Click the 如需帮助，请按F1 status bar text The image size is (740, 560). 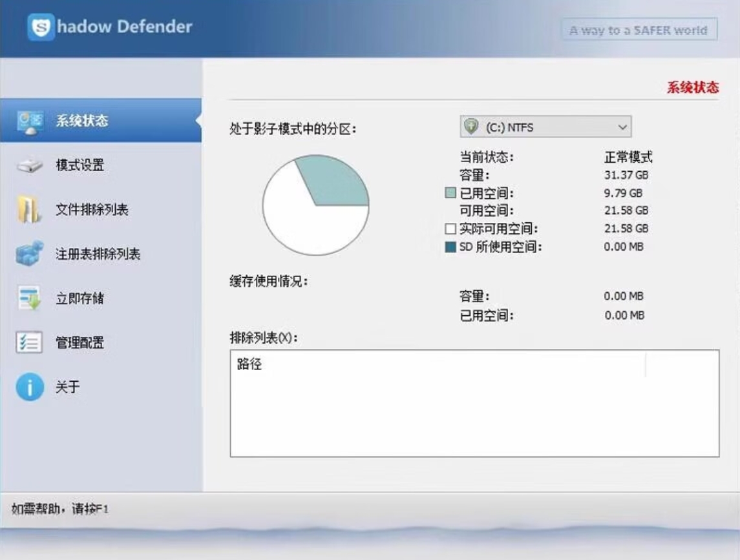[60, 508]
